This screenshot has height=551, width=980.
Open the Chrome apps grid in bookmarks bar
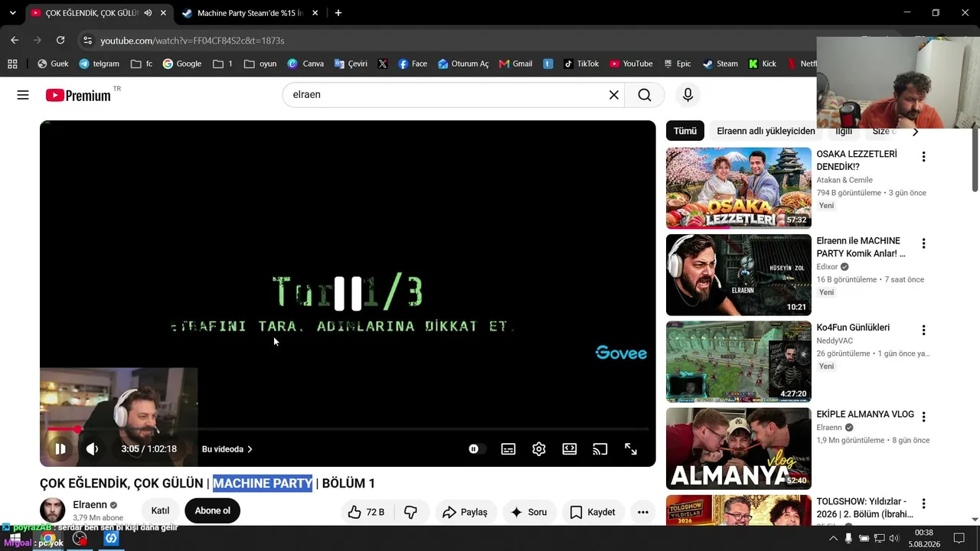[12, 64]
